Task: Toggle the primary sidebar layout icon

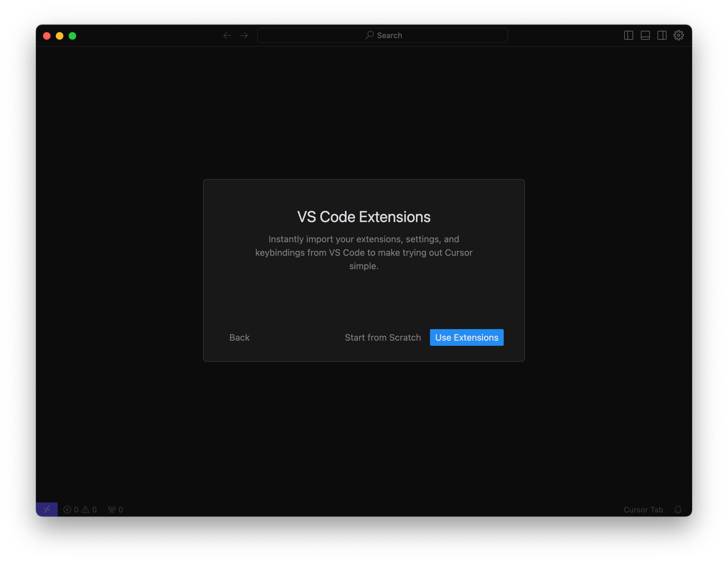Action: tap(628, 35)
